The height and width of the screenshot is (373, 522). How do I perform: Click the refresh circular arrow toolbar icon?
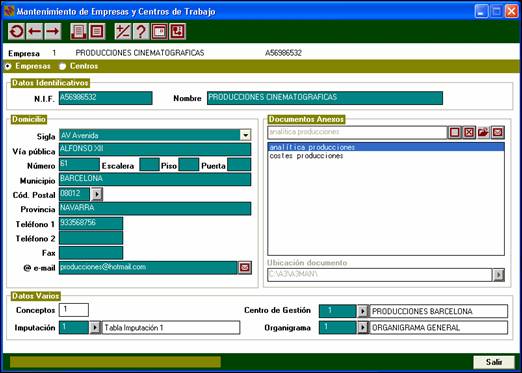coord(16,32)
